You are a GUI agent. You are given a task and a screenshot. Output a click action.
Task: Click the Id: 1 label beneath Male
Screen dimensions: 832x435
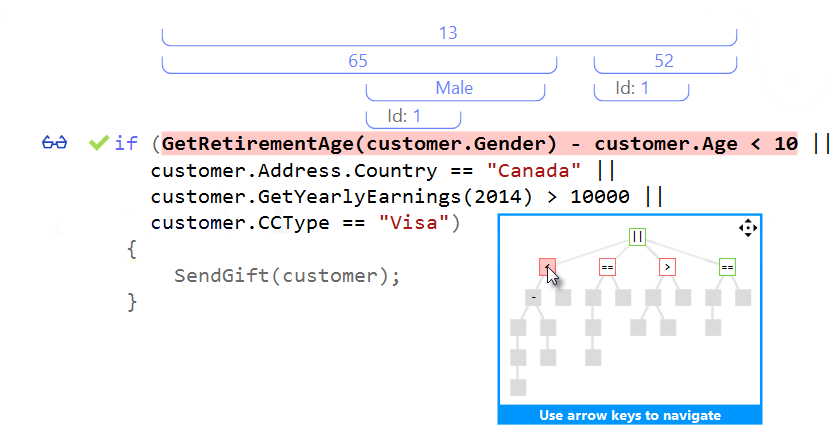[x=403, y=116]
